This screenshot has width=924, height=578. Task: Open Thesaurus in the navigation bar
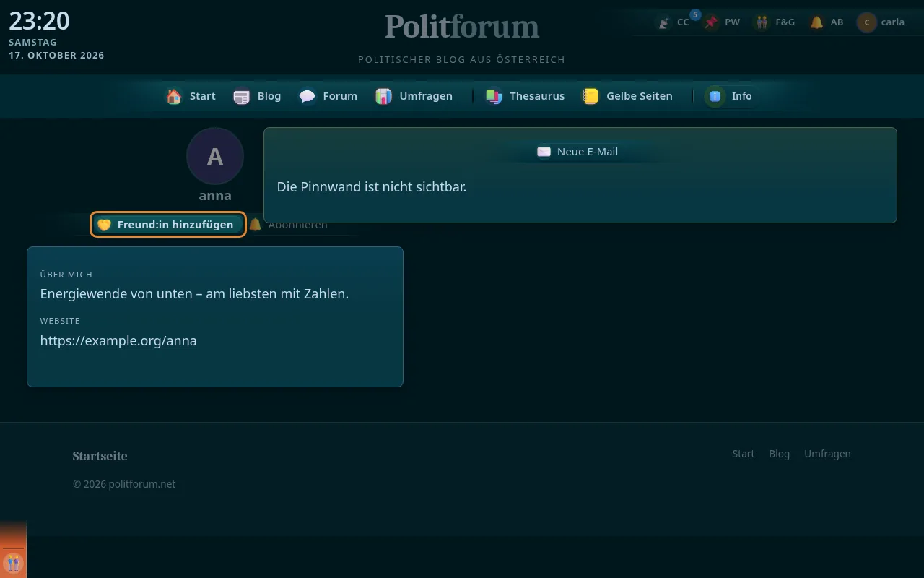[x=537, y=96]
